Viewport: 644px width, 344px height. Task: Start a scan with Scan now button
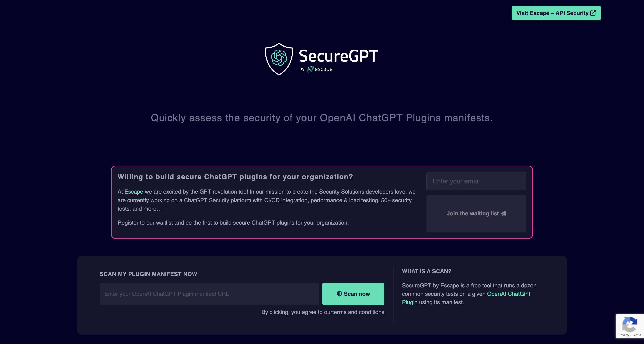pyautogui.click(x=353, y=294)
